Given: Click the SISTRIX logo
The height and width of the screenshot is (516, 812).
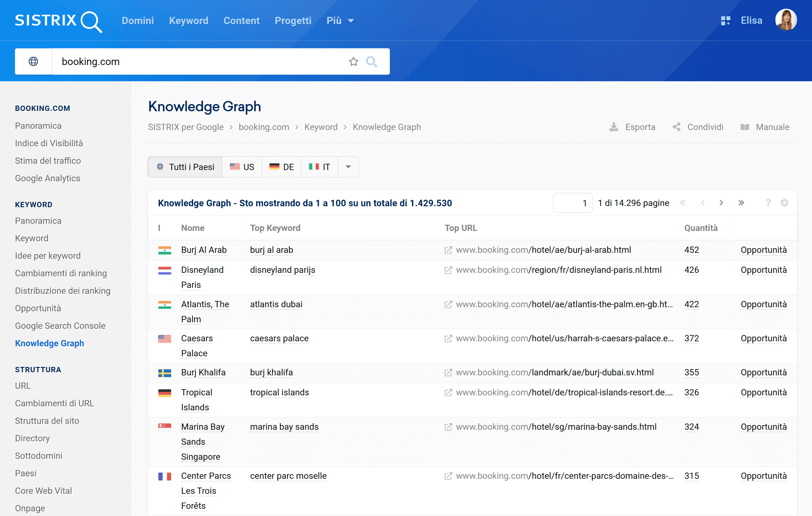Looking at the screenshot, I should click(58, 21).
